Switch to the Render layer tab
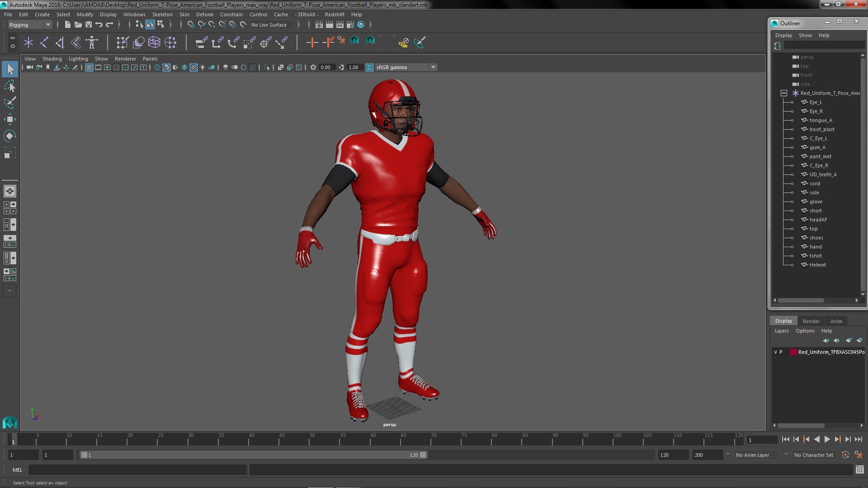Screen dimensions: 868x488 point(811,321)
